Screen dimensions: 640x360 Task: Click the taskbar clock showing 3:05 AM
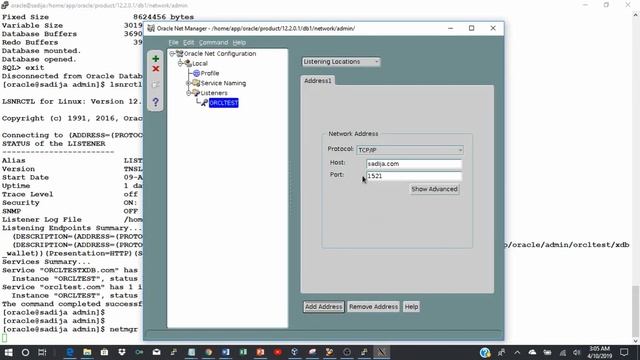(600, 352)
